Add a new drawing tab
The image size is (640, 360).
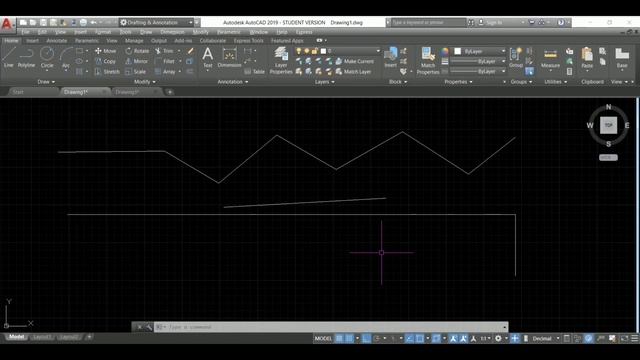coord(170,92)
